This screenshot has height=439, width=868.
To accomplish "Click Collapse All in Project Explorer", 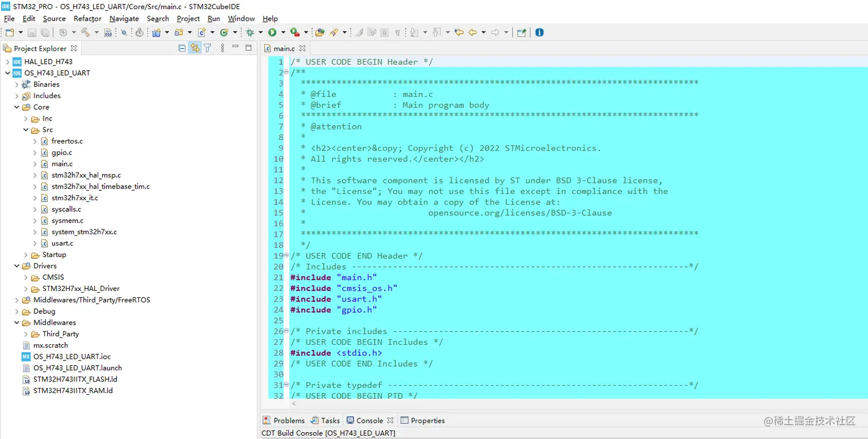I will coord(182,48).
